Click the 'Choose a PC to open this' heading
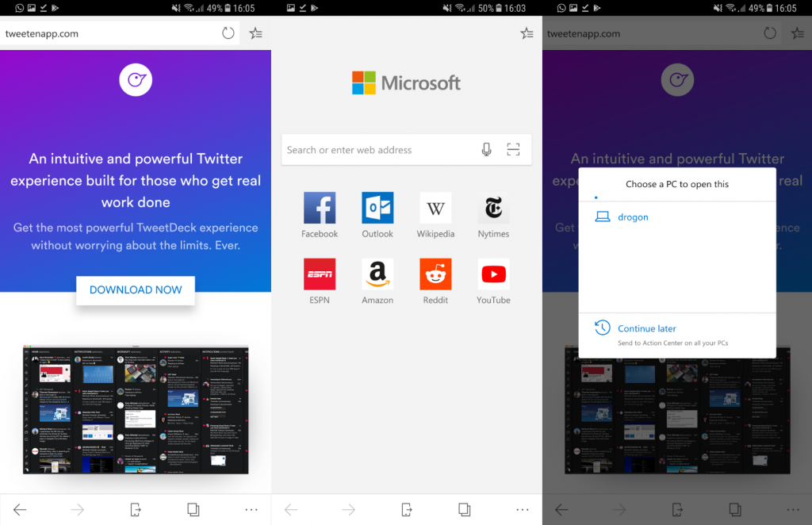 point(677,184)
